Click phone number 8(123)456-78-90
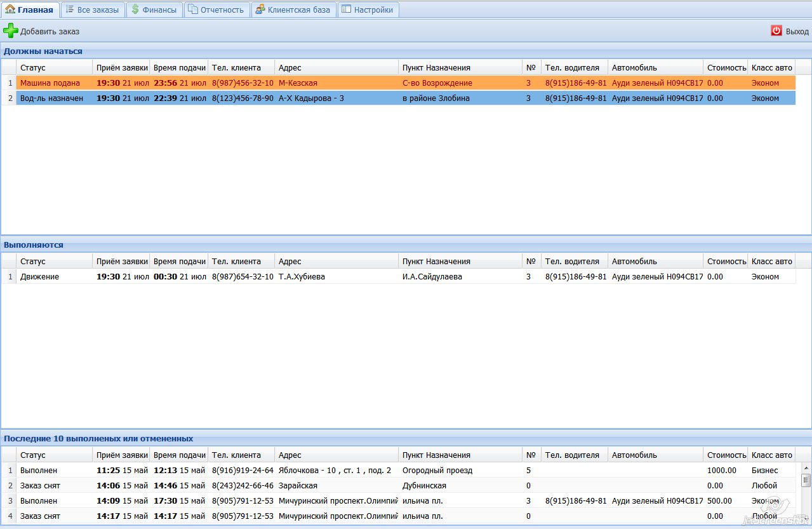This screenshot has height=529, width=812. coord(243,98)
